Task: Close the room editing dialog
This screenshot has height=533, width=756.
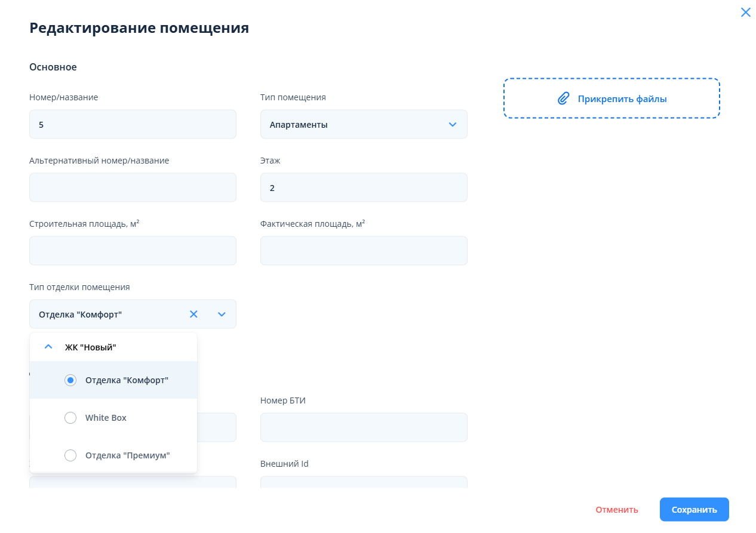Action: tap(745, 13)
